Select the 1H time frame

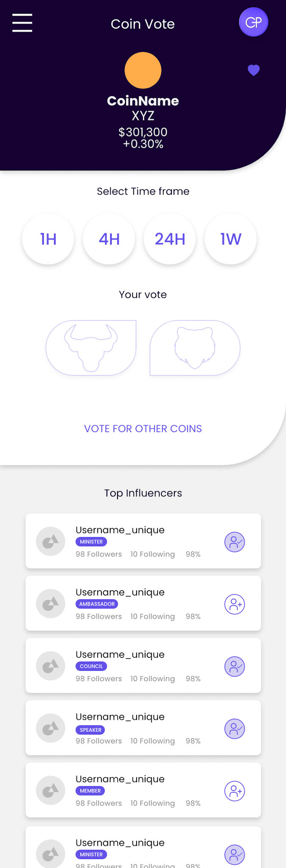tap(48, 239)
